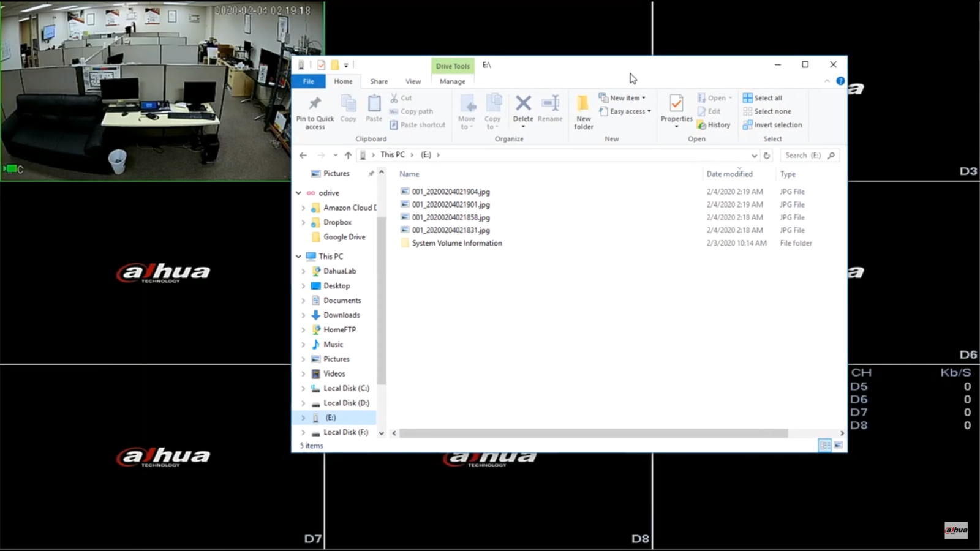Image resolution: width=980 pixels, height=551 pixels.
Task: Select the System Volume Information folder
Action: click(457, 243)
